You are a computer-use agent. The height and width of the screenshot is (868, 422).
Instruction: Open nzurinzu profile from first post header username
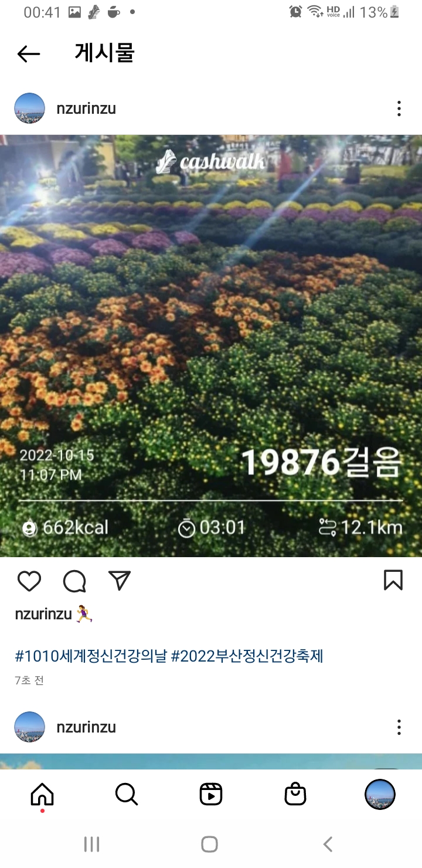(x=86, y=108)
